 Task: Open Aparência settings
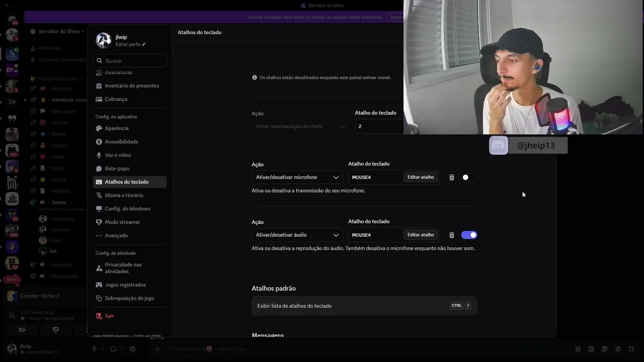point(130,128)
